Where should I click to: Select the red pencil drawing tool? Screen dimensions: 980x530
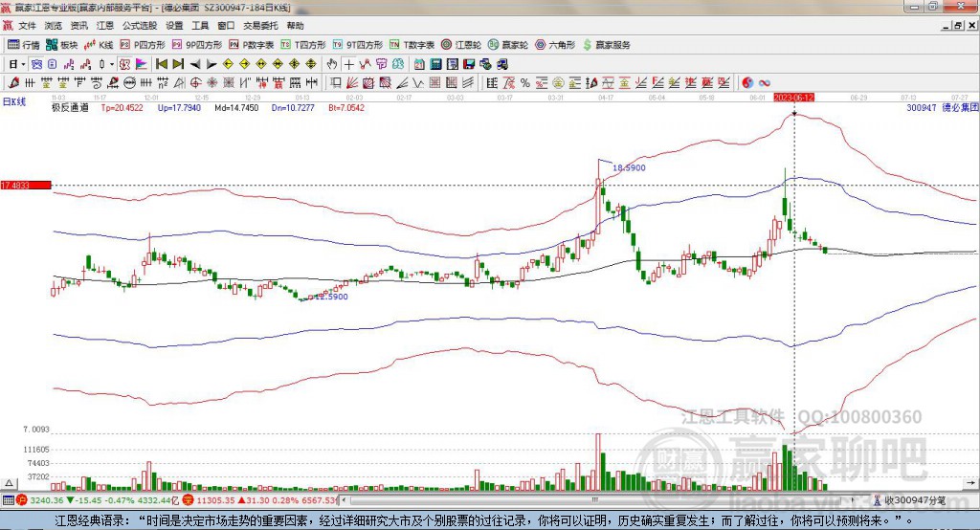(x=13, y=82)
